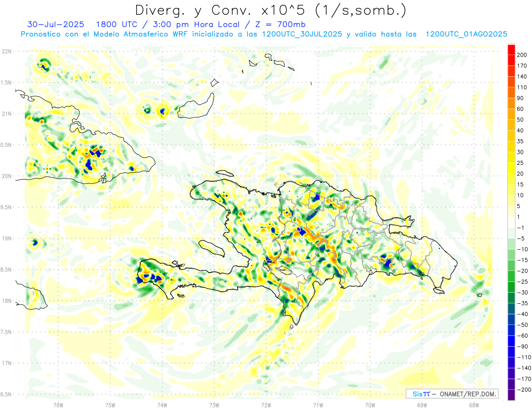
Task: Click the "6.5N" latitude label
Action: pyautogui.click(x=7, y=394)
